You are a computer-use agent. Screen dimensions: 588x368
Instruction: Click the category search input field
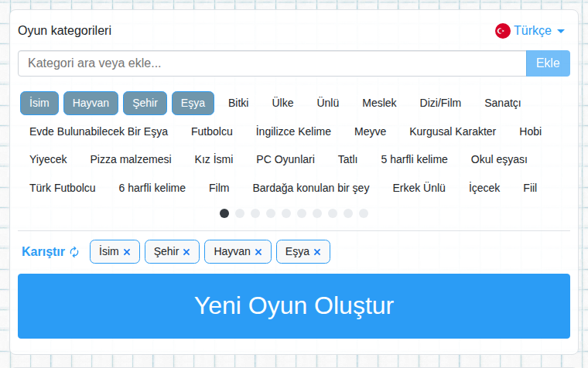tap(272, 63)
